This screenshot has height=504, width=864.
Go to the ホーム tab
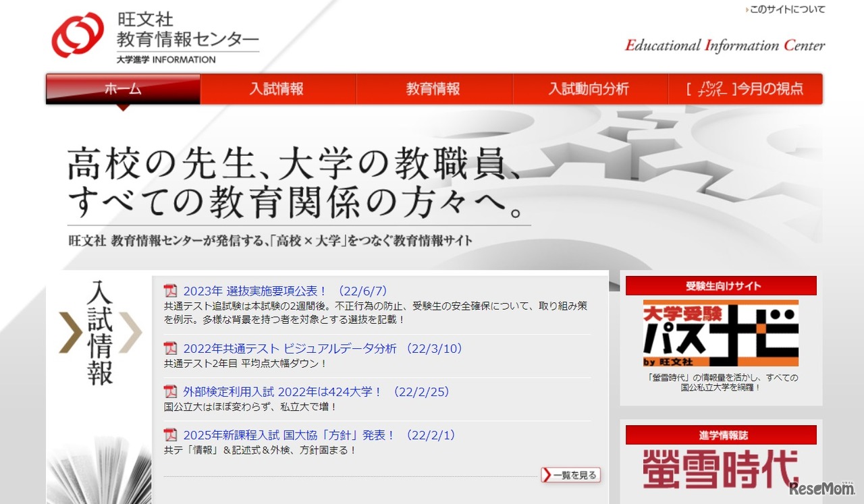122,88
